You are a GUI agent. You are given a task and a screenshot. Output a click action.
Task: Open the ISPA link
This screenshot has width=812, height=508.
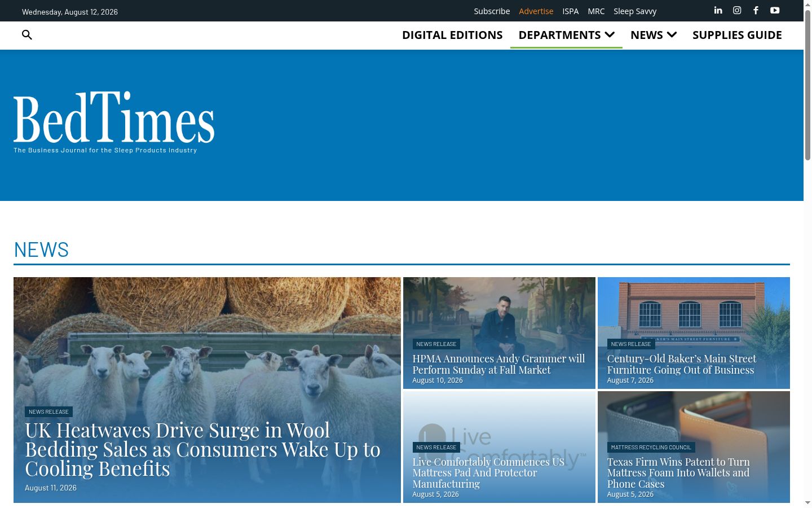coord(570,11)
